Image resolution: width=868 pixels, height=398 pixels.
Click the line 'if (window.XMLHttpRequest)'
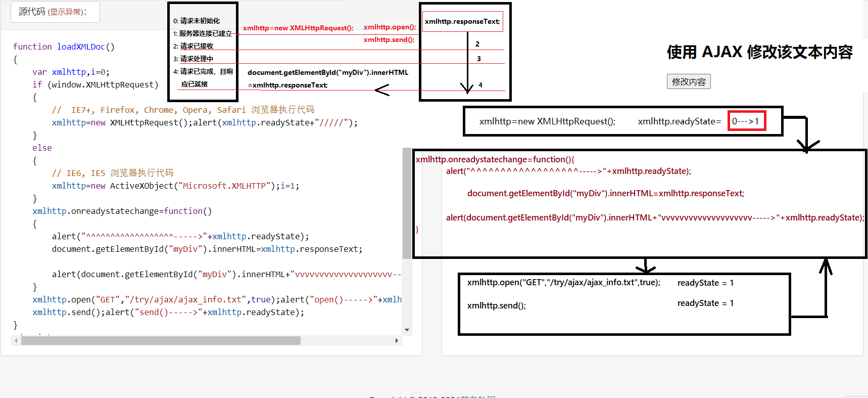point(95,84)
